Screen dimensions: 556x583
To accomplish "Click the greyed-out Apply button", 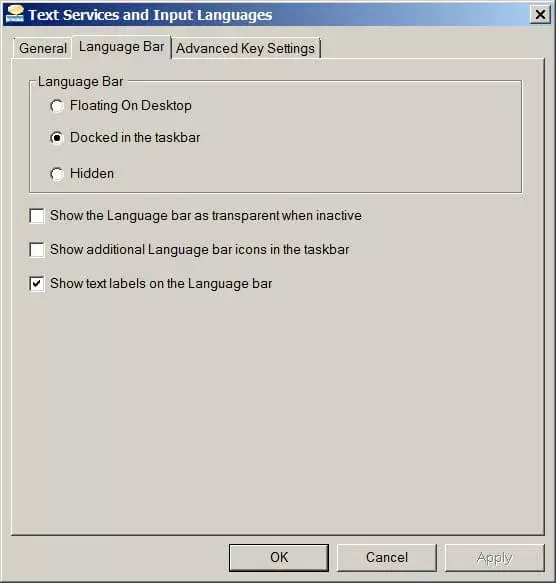I will (x=495, y=557).
